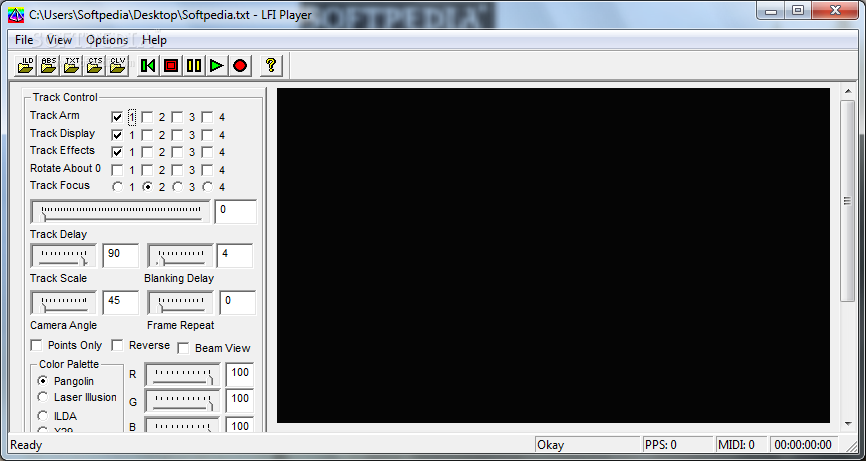This screenshot has height=461, width=866.
Task: Click the LFI Player title bar app icon
Action: 15,15
